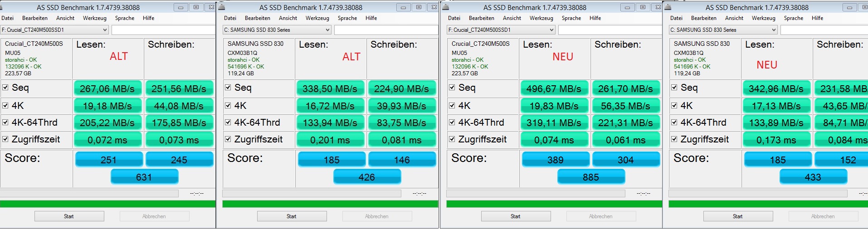Viewport: 868px width, 230px height.
Task: Disable Zugriffszeit test in the score 426 window
Action: point(228,139)
